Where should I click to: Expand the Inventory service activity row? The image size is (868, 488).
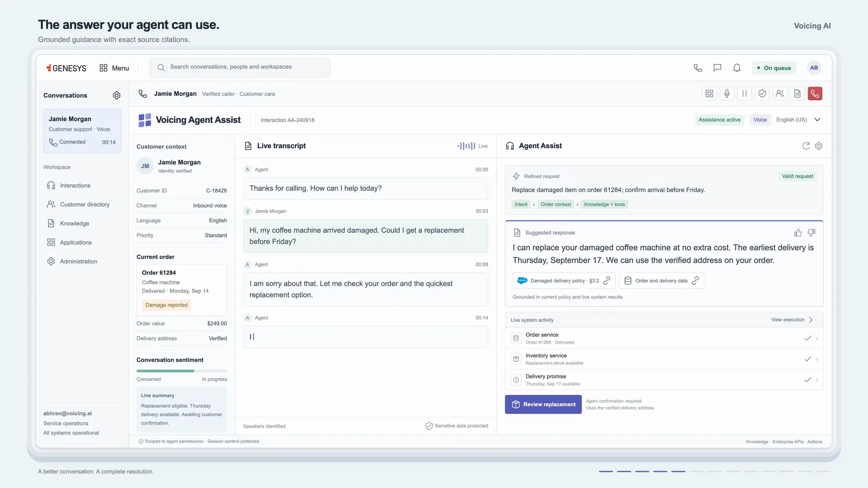(x=664, y=359)
